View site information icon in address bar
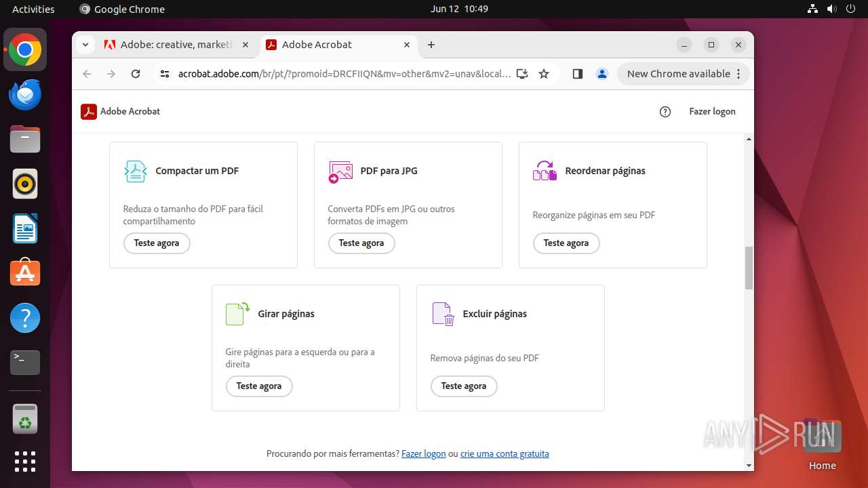Image resolution: width=868 pixels, height=488 pixels. tap(164, 74)
